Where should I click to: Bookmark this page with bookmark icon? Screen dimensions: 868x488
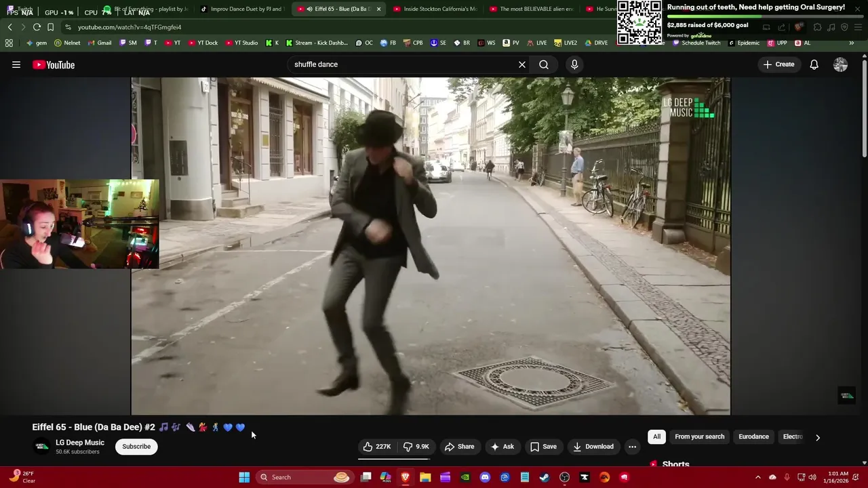tap(50, 27)
